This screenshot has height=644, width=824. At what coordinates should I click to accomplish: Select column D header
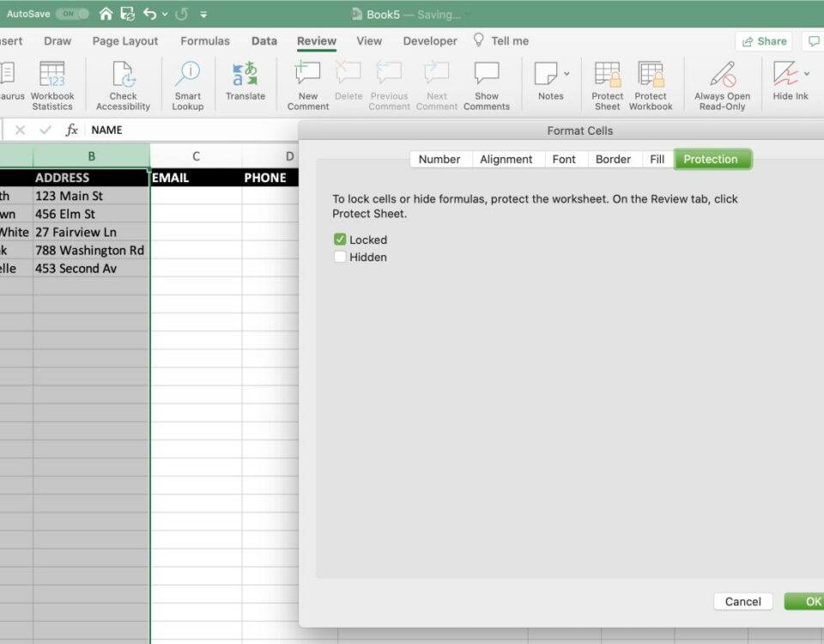[x=270, y=156]
